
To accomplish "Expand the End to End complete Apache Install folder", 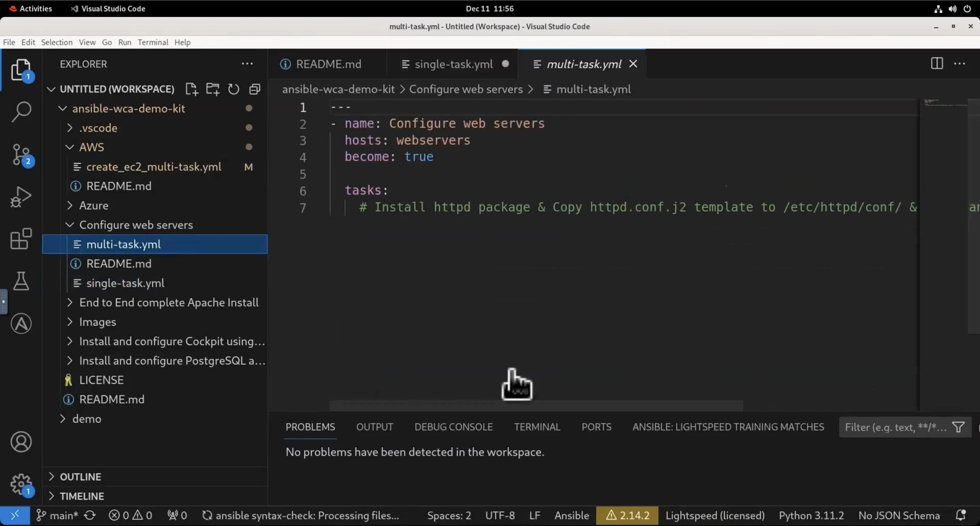I will coord(70,303).
